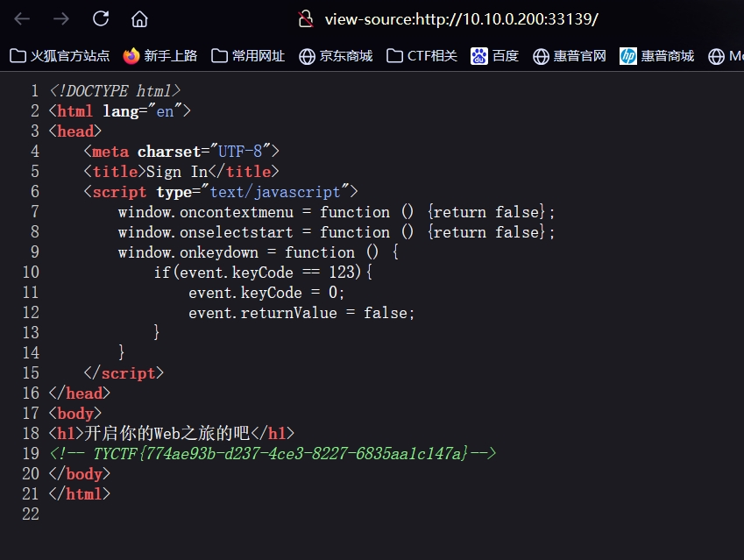This screenshot has width=744, height=560.
Task: Go forward to the next page
Action: tap(60, 19)
